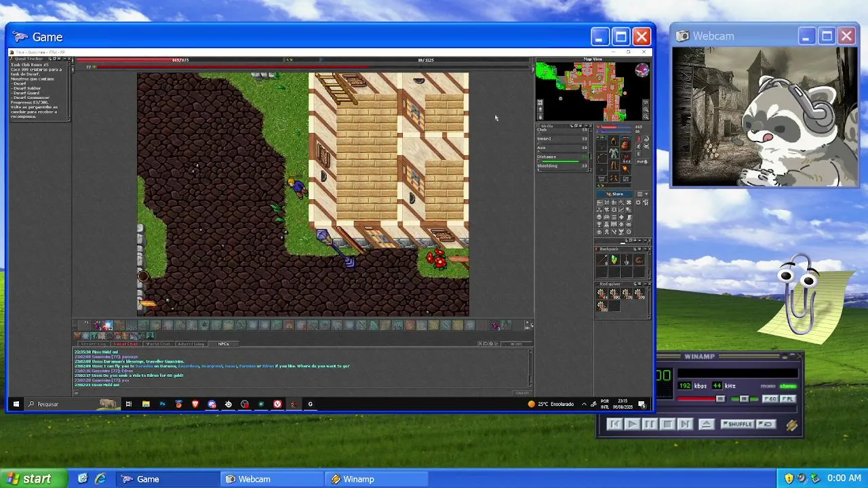Screen dimensions: 868x488
Task: Click the weather widget showing 25°C
Action: coord(551,404)
